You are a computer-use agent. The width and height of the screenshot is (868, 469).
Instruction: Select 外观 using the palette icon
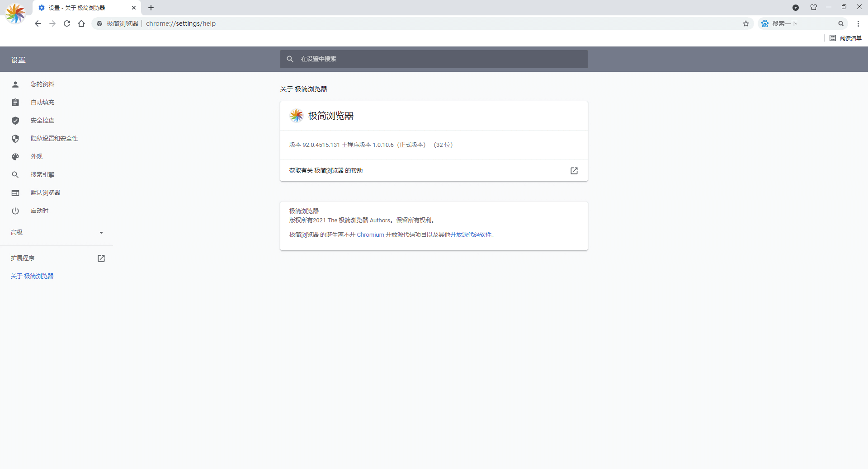pyautogui.click(x=15, y=156)
